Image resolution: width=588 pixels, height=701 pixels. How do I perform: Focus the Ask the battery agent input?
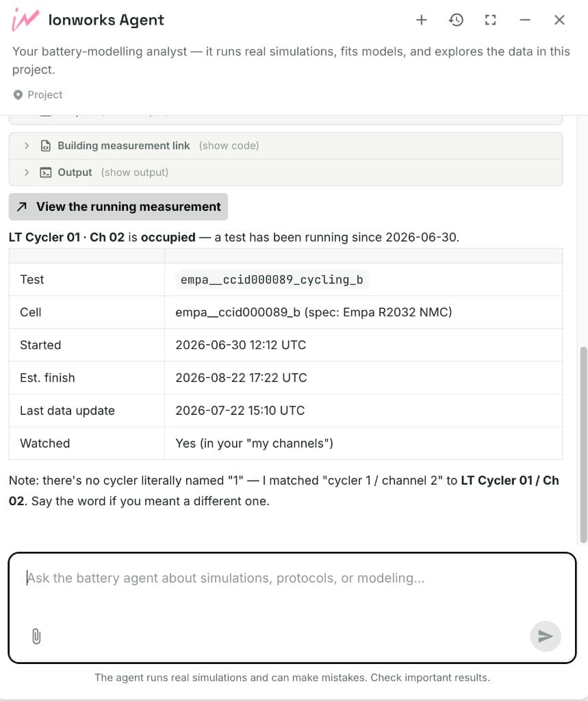tap(292, 608)
